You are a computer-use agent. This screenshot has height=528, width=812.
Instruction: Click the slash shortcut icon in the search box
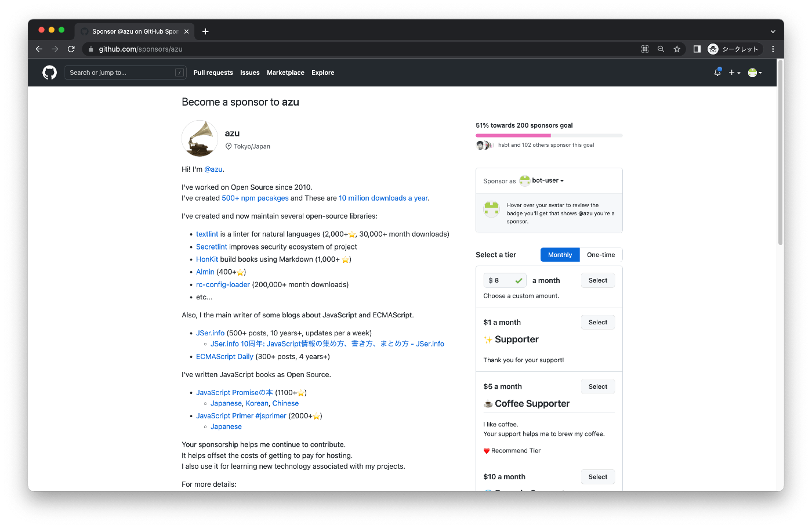180,73
